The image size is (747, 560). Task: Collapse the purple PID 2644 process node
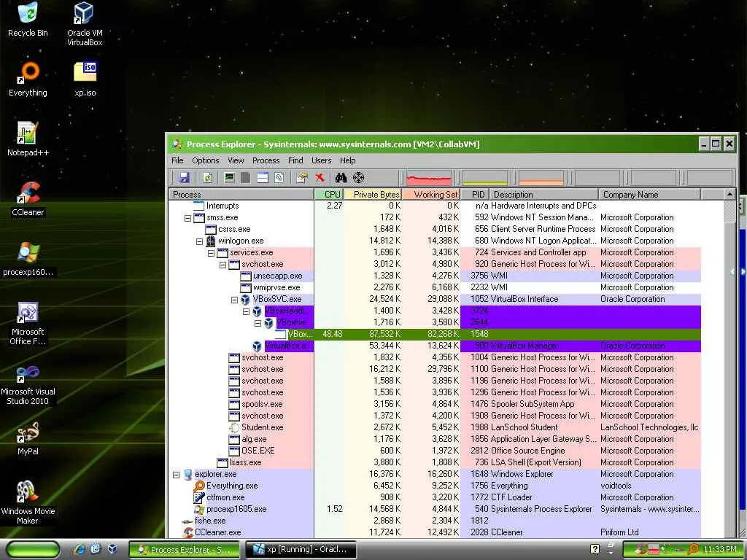(x=258, y=323)
